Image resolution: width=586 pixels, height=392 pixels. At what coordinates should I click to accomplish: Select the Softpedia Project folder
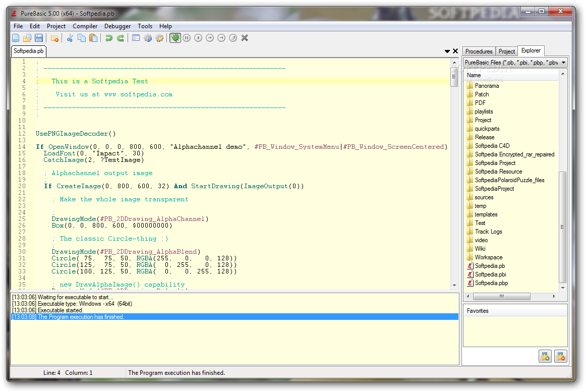pos(495,163)
